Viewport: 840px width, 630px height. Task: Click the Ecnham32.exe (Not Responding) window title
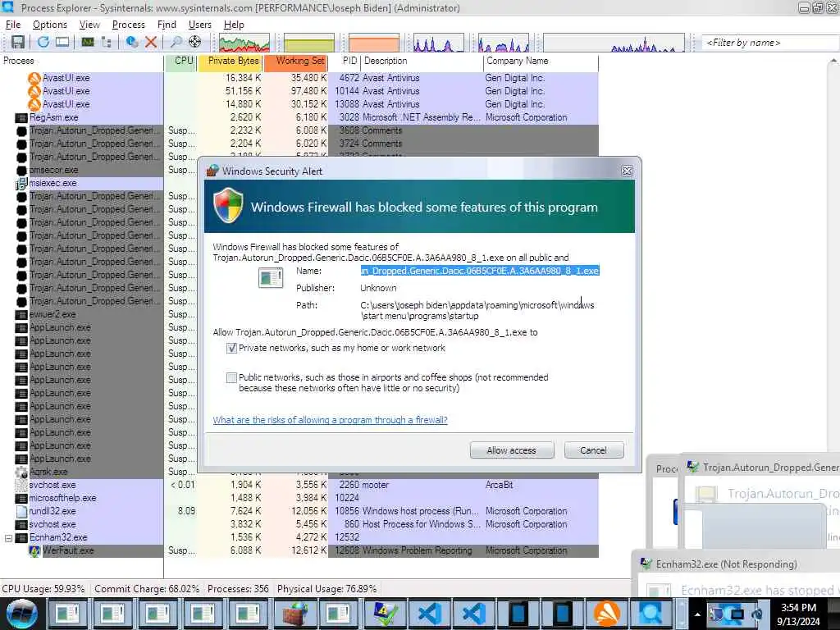(726, 564)
